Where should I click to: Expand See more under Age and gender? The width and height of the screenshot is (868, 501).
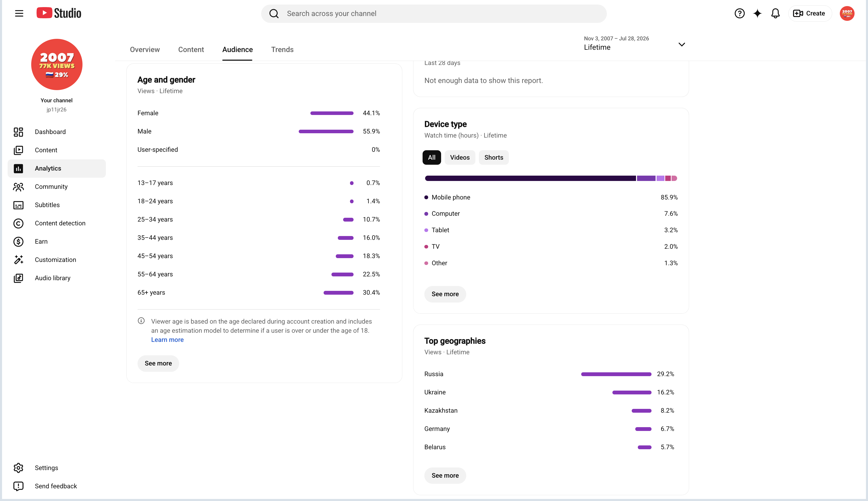tap(158, 363)
